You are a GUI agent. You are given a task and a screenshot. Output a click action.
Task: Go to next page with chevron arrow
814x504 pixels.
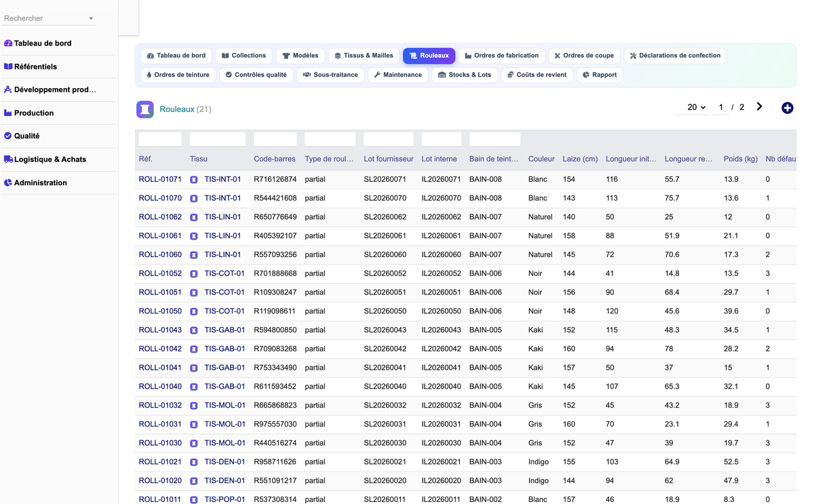coord(760,106)
